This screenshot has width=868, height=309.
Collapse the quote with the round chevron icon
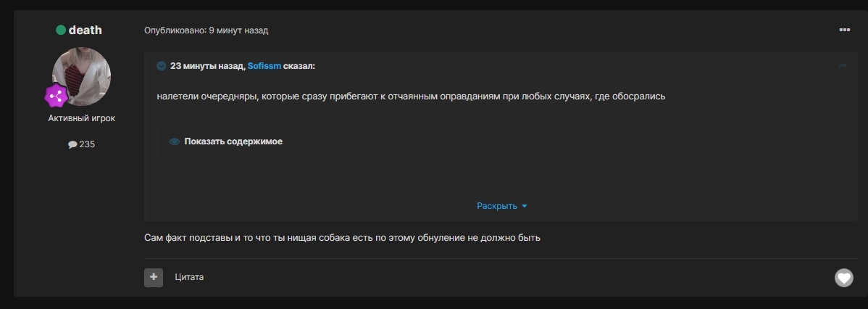tap(162, 66)
